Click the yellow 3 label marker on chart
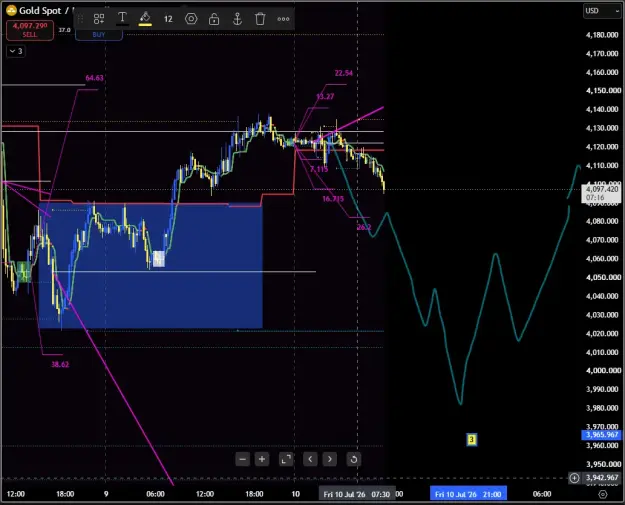This screenshot has width=625, height=505. pos(472,439)
